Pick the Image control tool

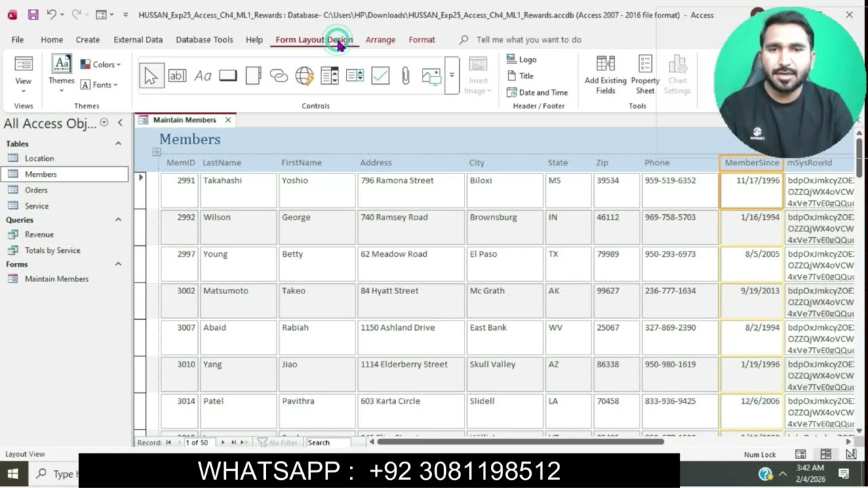431,76
